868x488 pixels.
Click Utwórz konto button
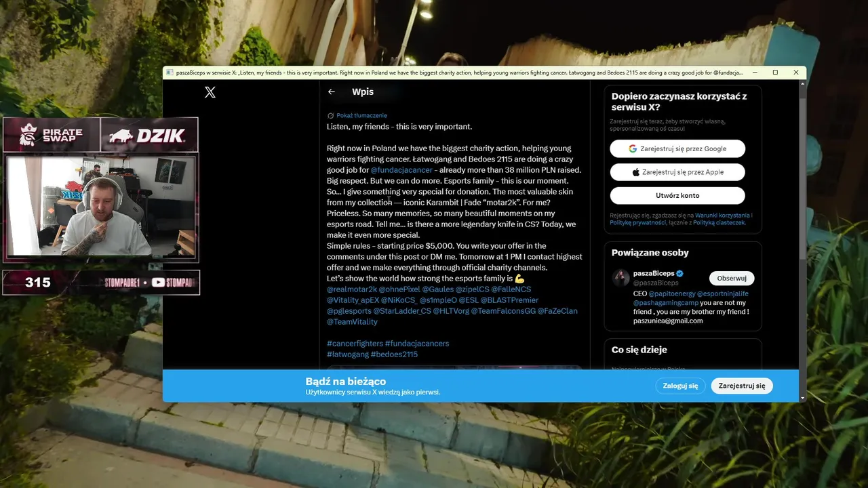point(677,196)
